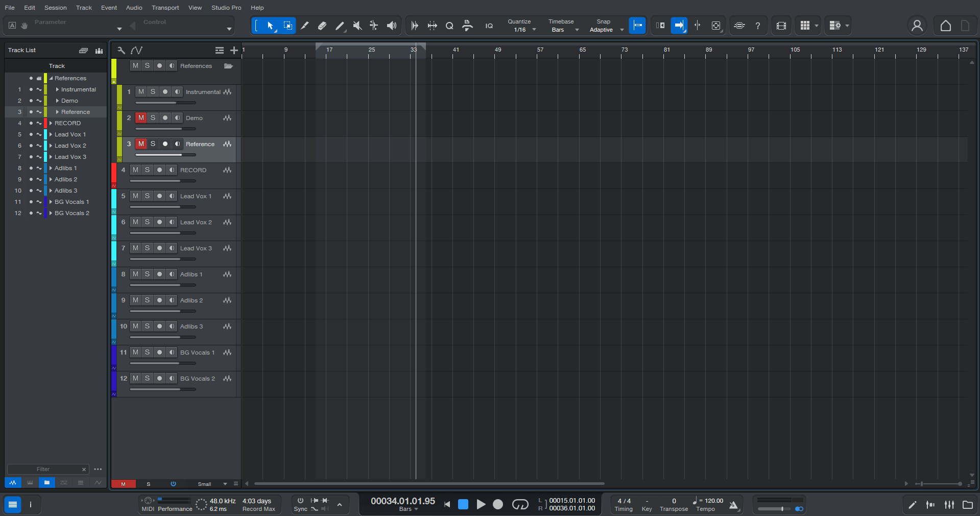Open the Studio Pro menu
Image resolution: width=980 pixels, height=516 pixels.
[226, 8]
